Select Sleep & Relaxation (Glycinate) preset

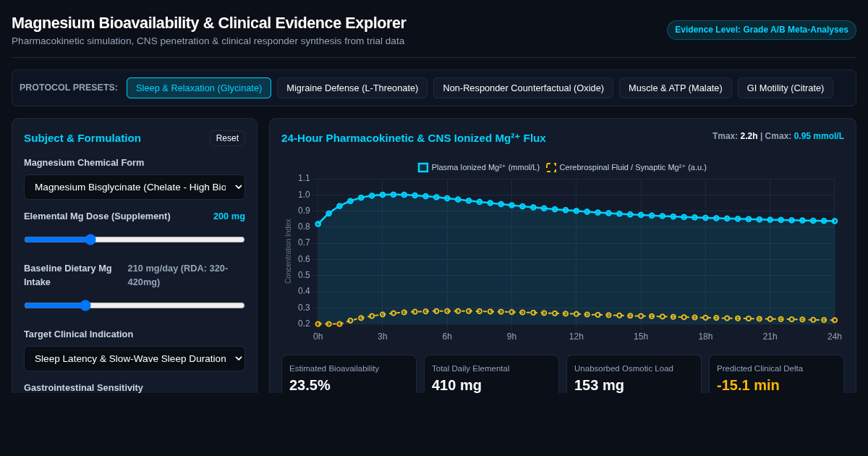pyautogui.click(x=199, y=88)
